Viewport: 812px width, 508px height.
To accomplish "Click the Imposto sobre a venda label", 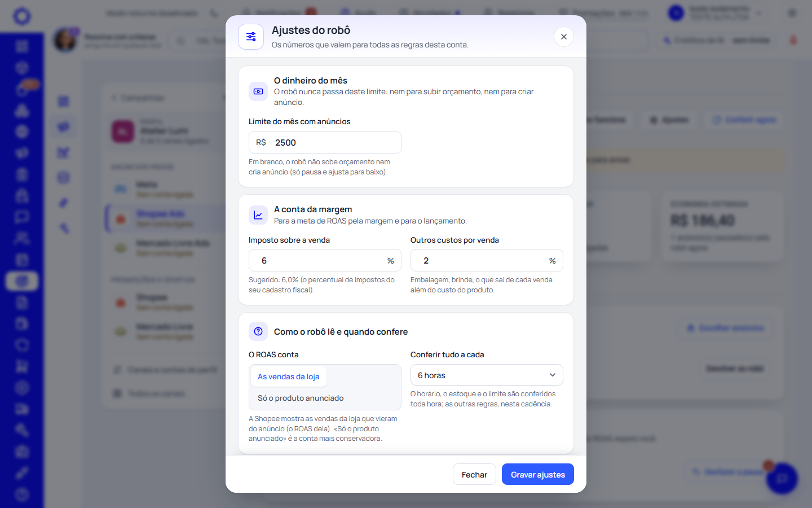I will coord(289,240).
